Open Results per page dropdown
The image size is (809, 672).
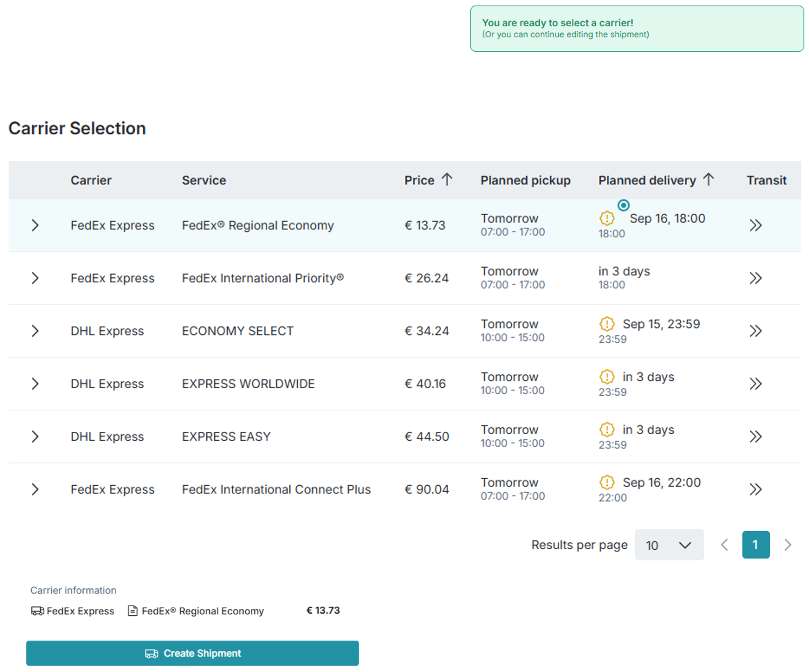click(x=669, y=545)
